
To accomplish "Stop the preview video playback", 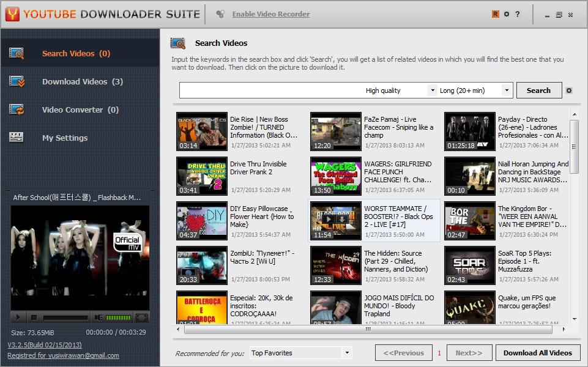I will pos(34,317).
